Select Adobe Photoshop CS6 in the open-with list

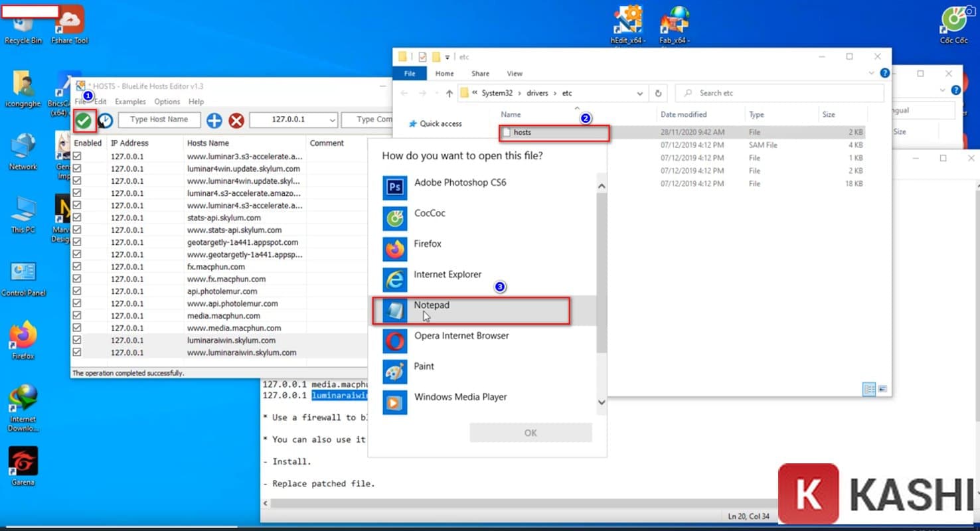click(460, 183)
